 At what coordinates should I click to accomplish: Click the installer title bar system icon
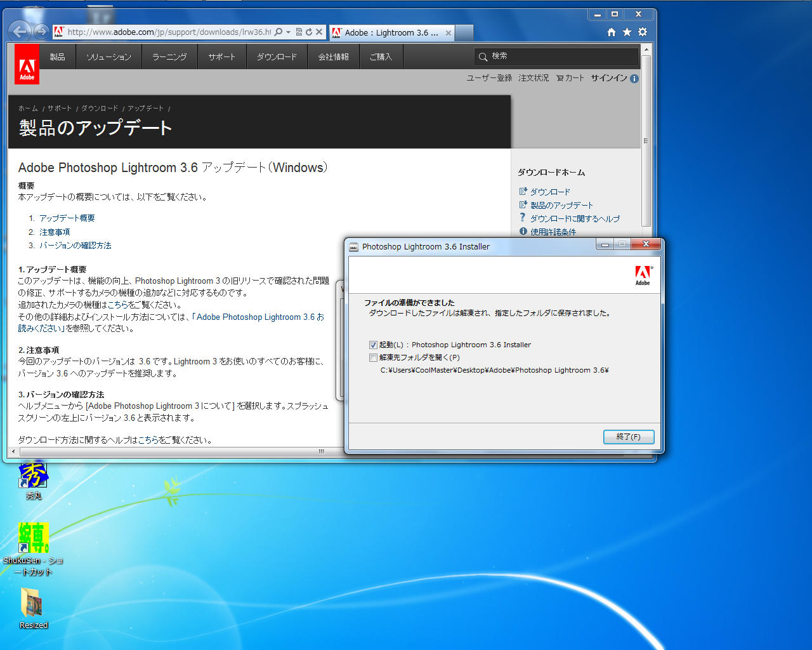tap(354, 246)
